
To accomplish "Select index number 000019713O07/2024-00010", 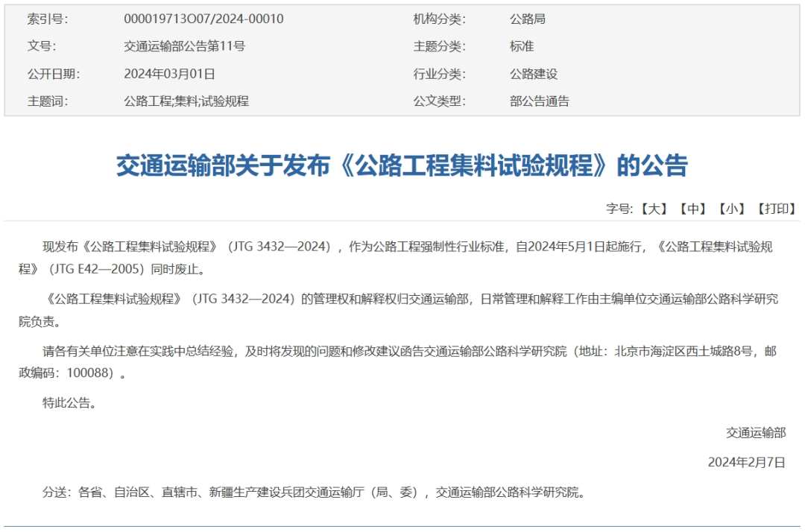I will coord(203,19).
